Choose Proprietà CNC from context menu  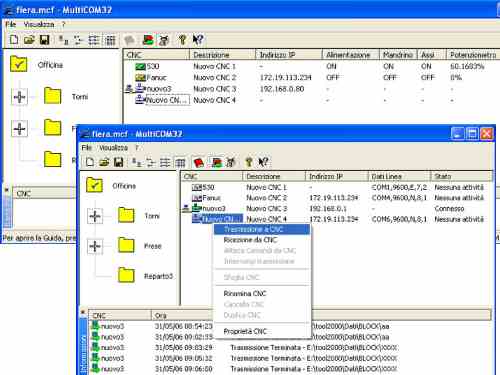click(262, 331)
